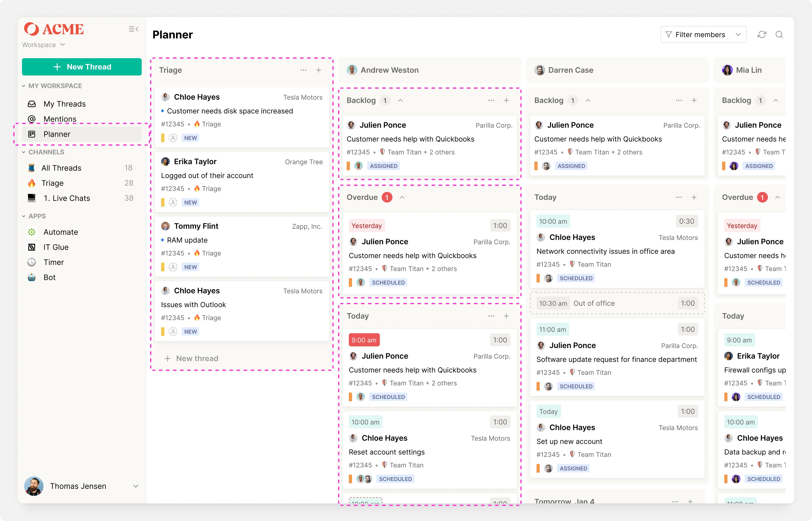
Task: Open the Filter members dropdown
Action: 703,34
